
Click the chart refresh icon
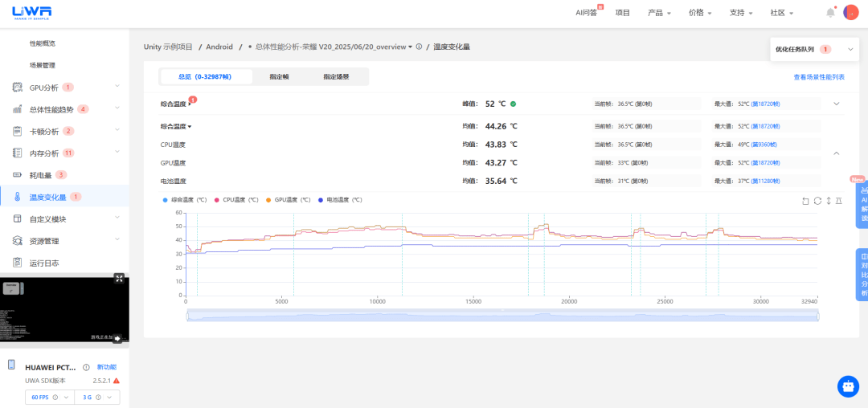(817, 201)
